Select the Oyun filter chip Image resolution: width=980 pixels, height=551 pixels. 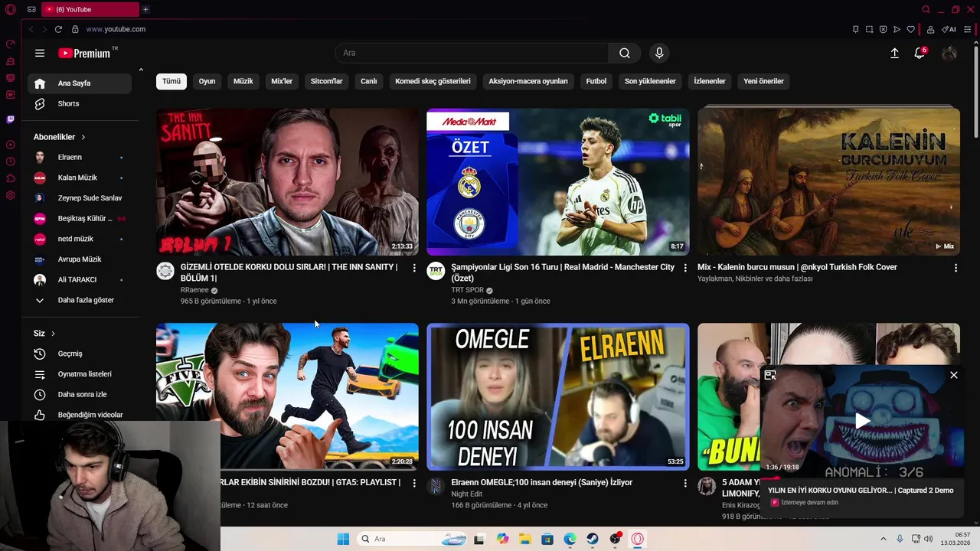click(x=207, y=81)
